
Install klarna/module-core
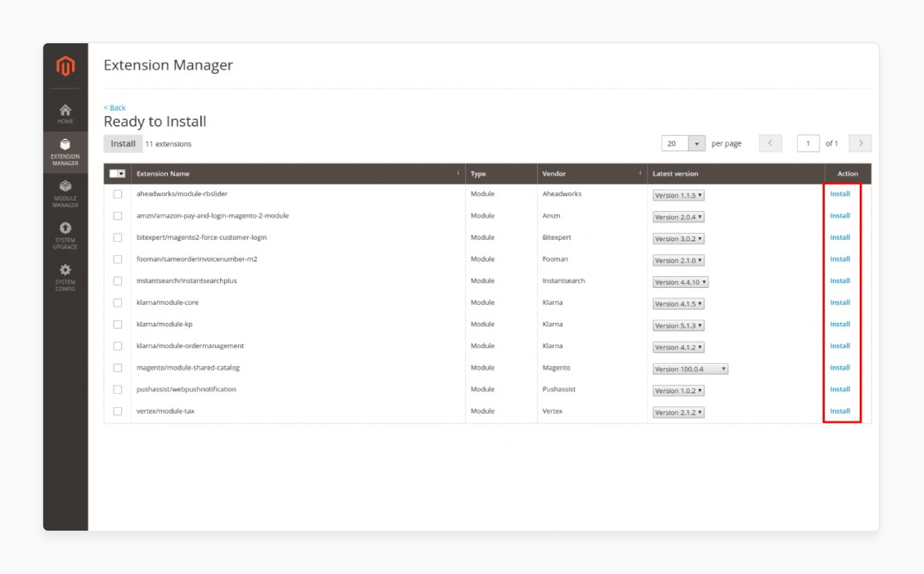[840, 302]
